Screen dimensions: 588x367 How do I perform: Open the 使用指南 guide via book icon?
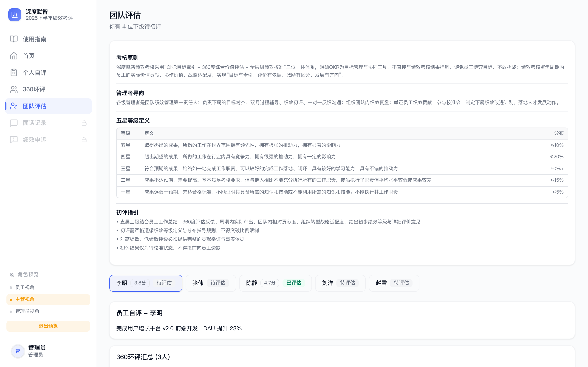(x=14, y=39)
